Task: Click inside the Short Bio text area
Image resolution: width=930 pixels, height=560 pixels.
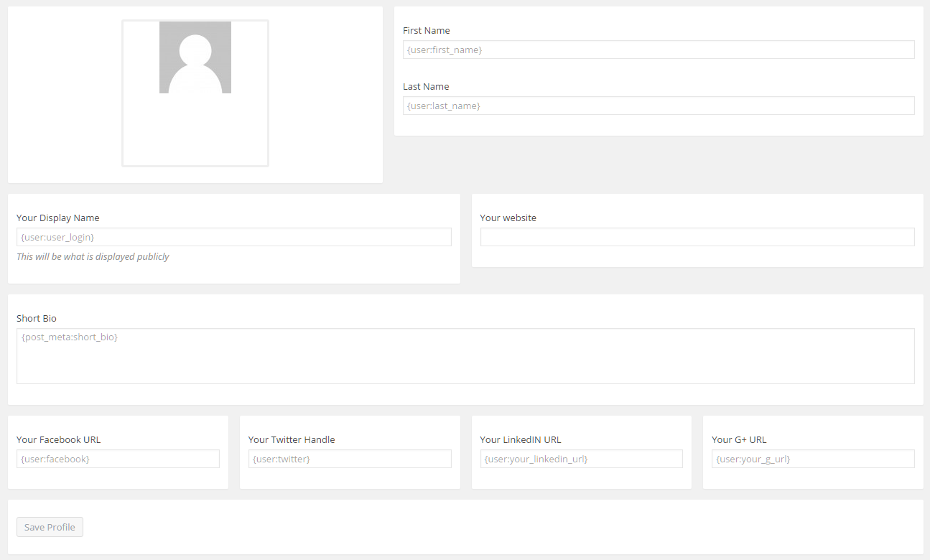Action: (465, 356)
